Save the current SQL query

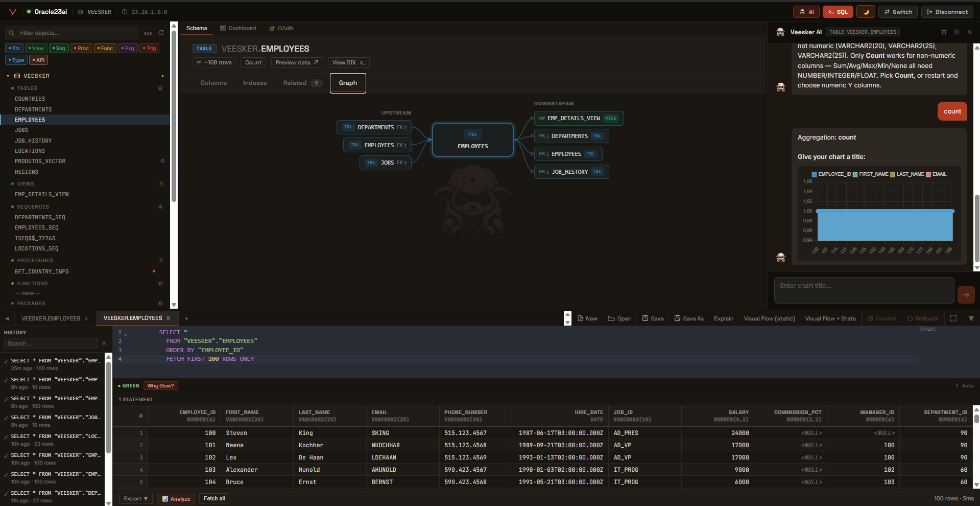[653, 318]
